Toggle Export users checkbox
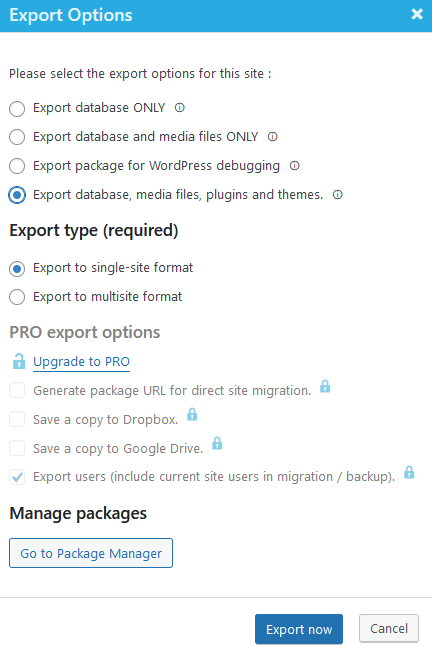The image size is (432, 655). coord(17,477)
